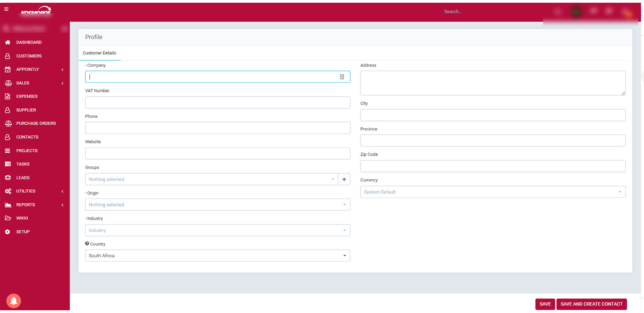Open the Currency System Default dropdown
644x313 pixels.
point(493,192)
